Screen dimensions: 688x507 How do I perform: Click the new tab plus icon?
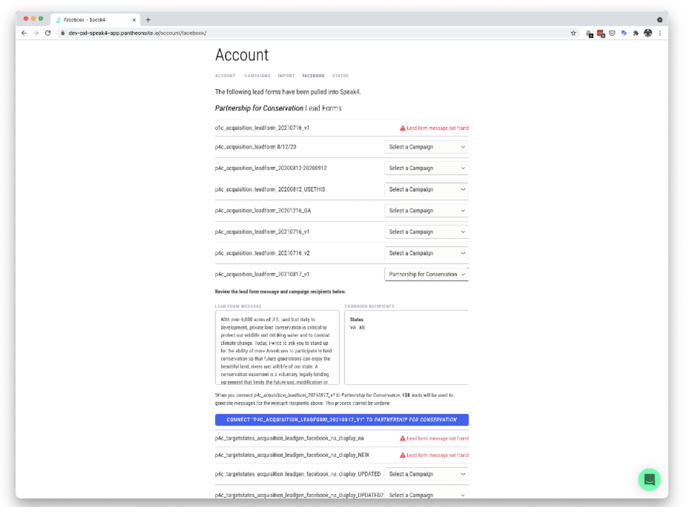click(x=148, y=19)
